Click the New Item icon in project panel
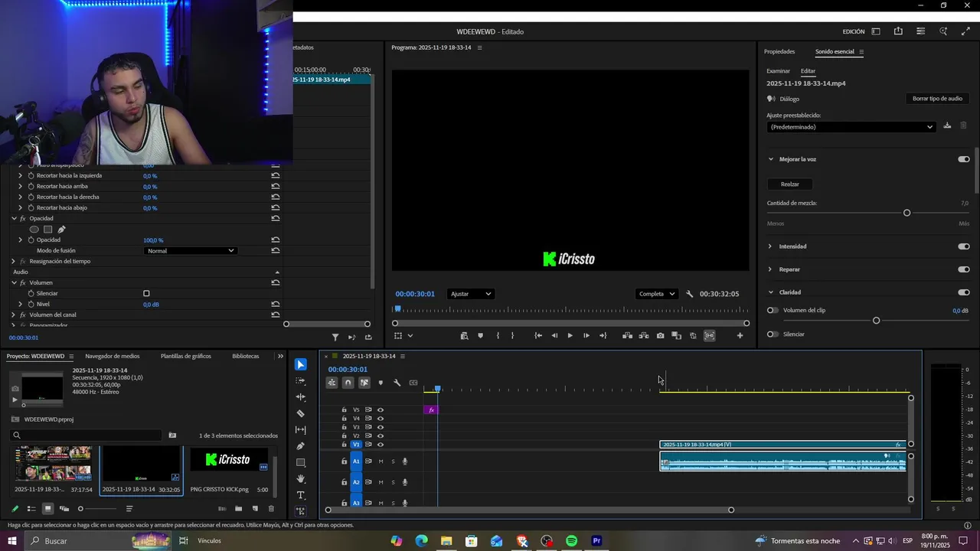980x551 pixels. pos(255,509)
